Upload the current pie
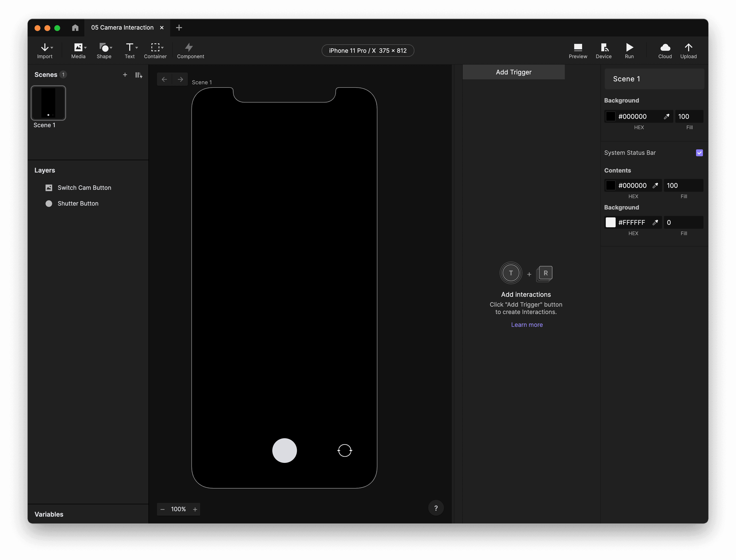The image size is (736, 560). pyautogui.click(x=689, y=50)
